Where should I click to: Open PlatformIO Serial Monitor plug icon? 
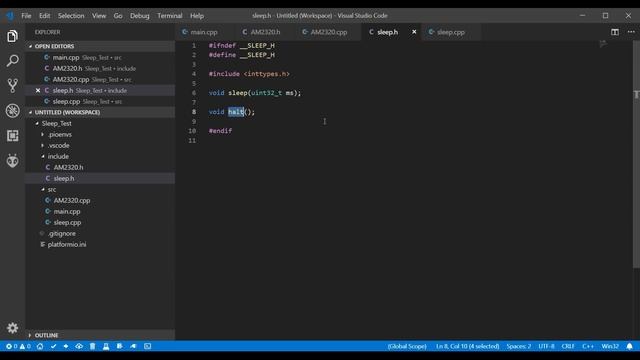click(x=133, y=346)
